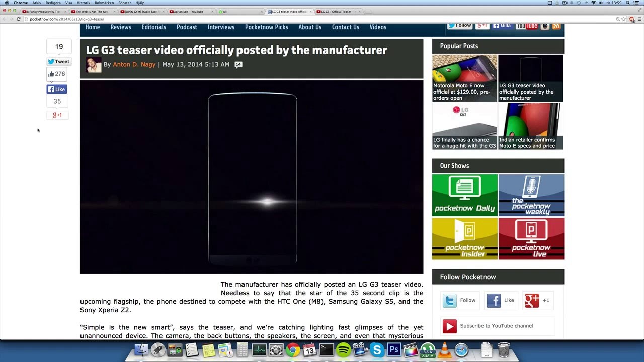This screenshot has width=644, height=362.
Task: Click the author avatar photo
Action: (x=94, y=65)
